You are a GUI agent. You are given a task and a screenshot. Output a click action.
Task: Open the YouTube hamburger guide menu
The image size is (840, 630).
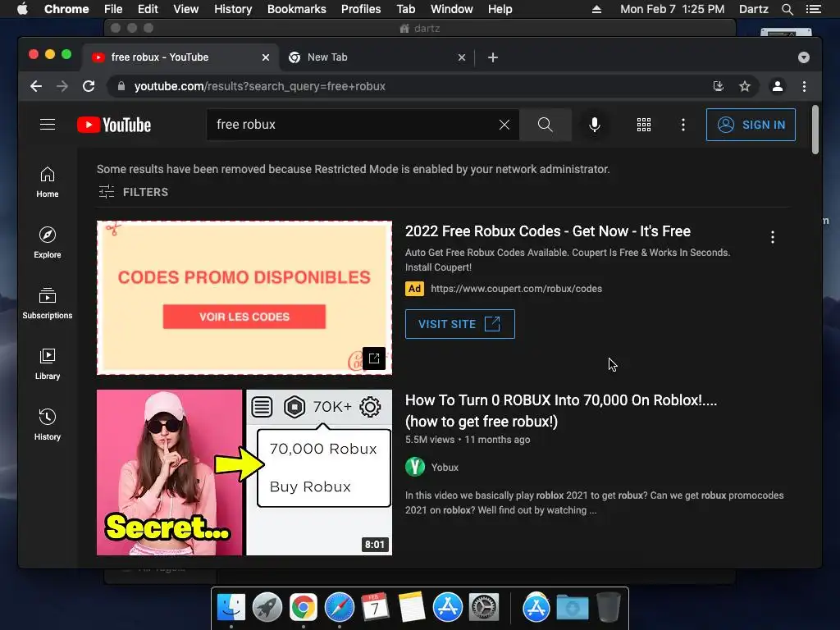pyautogui.click(x=48, y=125)
